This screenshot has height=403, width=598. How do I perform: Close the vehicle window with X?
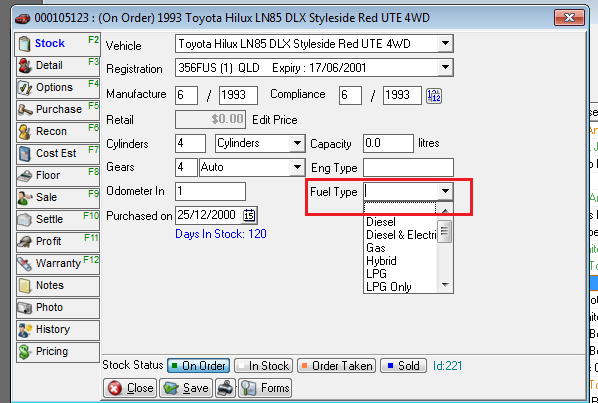pyautogui.click(x=569, y=18)
